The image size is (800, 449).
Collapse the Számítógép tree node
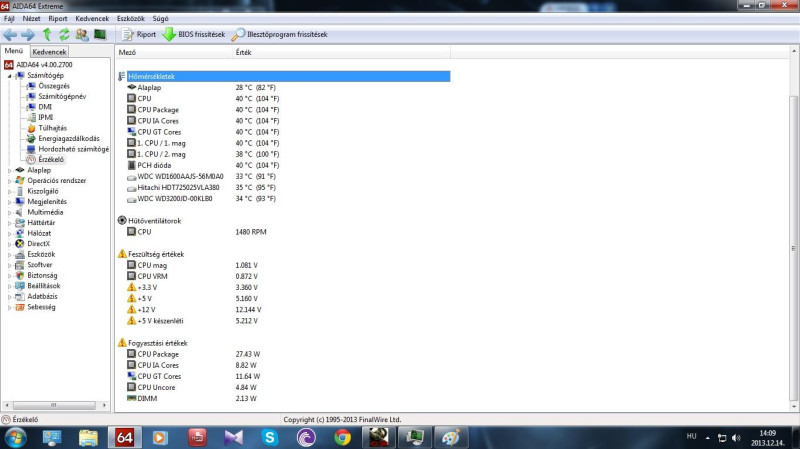(9, 76)
